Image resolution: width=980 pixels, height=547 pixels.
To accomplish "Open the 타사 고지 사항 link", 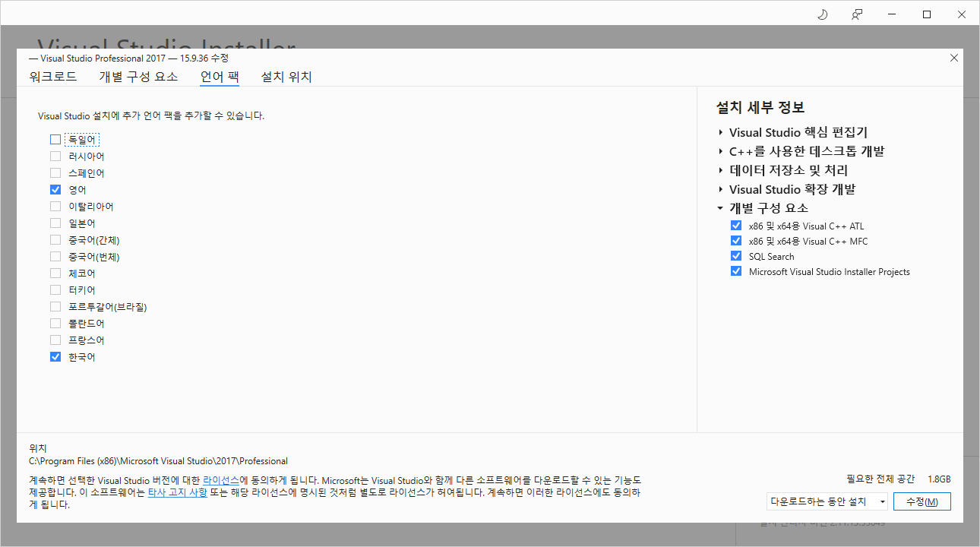I will tap(177, 492).
